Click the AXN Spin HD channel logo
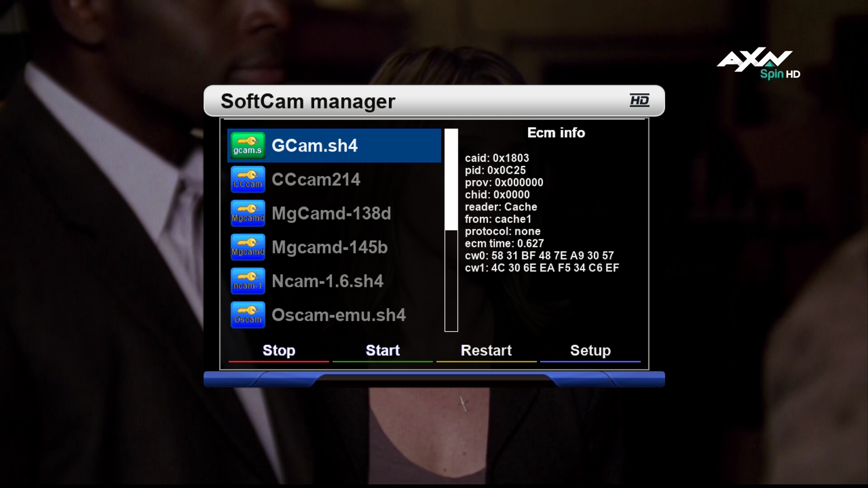 pyautogui.click(x=759, y=63)
